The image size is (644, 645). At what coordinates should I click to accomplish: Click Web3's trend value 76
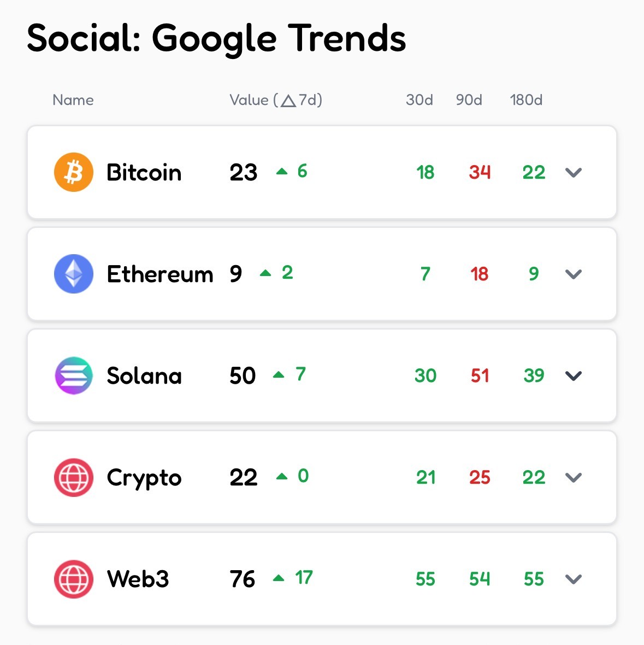[x=243, y=579]
